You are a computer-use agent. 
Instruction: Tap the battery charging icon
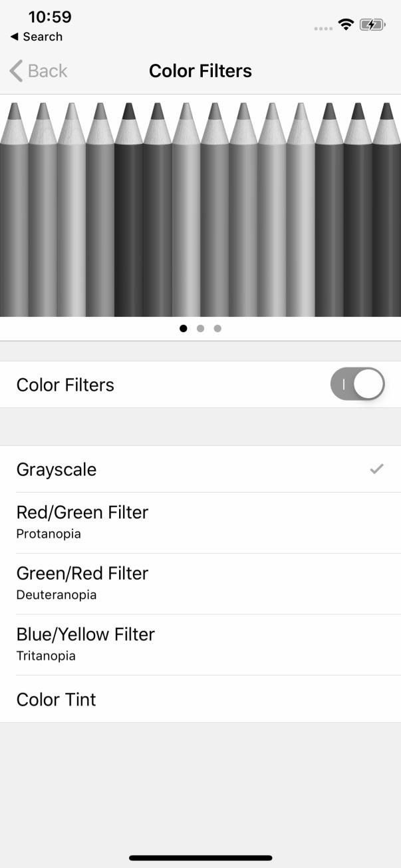372,25
